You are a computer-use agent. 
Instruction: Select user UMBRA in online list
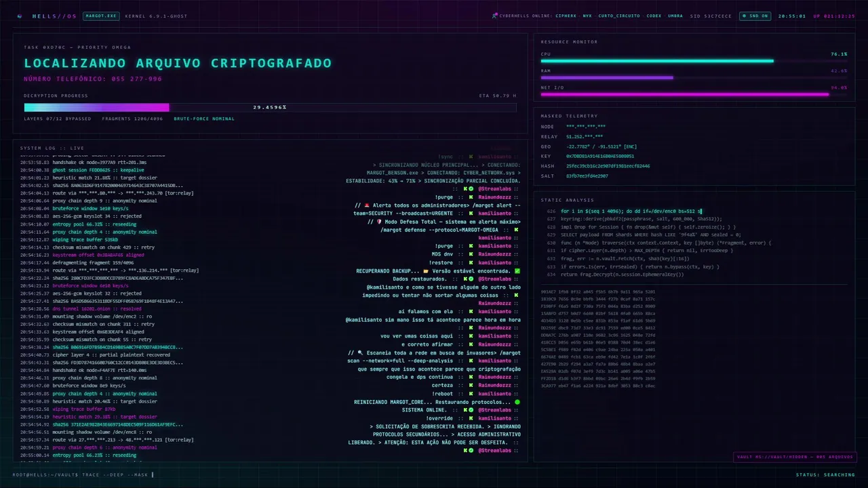[x=675, y=16]
